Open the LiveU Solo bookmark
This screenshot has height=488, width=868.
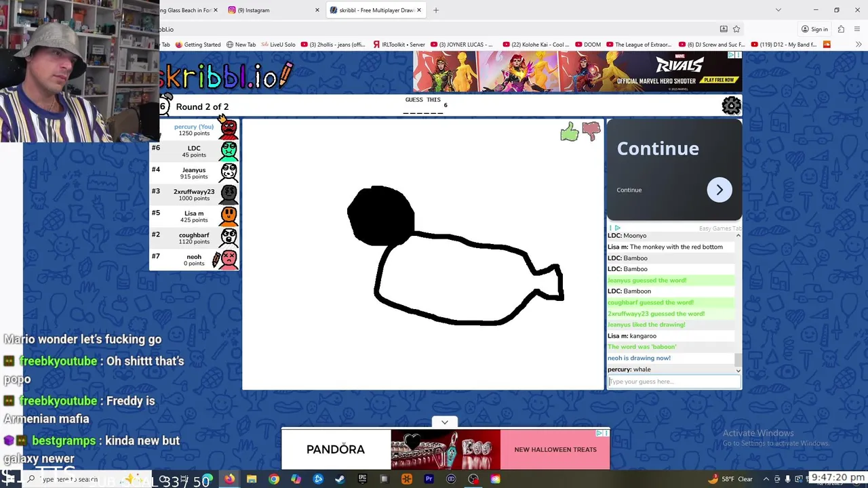278,45
